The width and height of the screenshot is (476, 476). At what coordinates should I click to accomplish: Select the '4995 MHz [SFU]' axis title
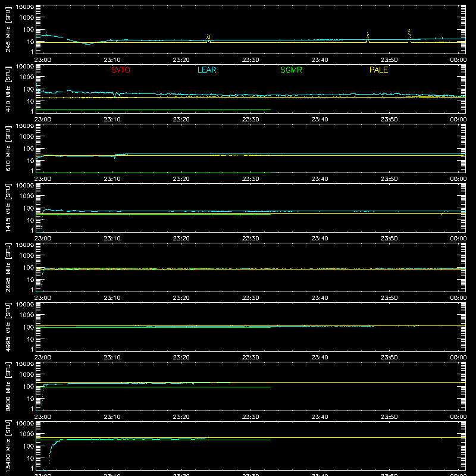point(8,327)
